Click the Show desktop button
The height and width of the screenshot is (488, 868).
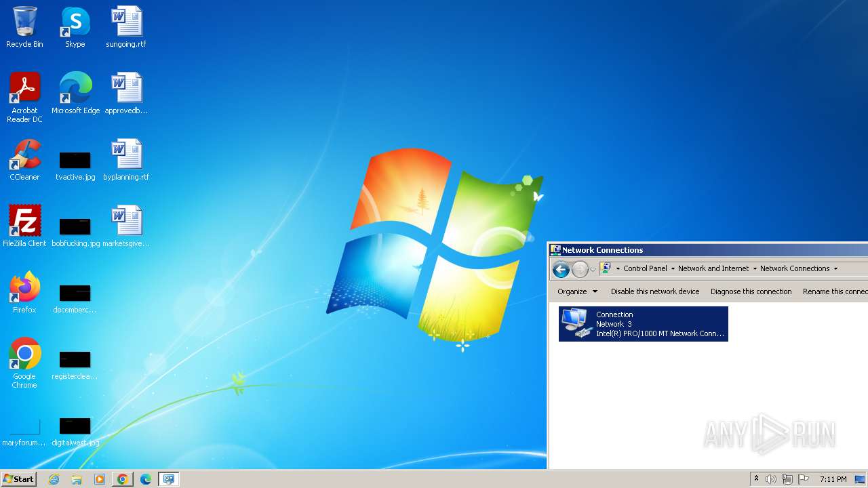pos(861,479)
